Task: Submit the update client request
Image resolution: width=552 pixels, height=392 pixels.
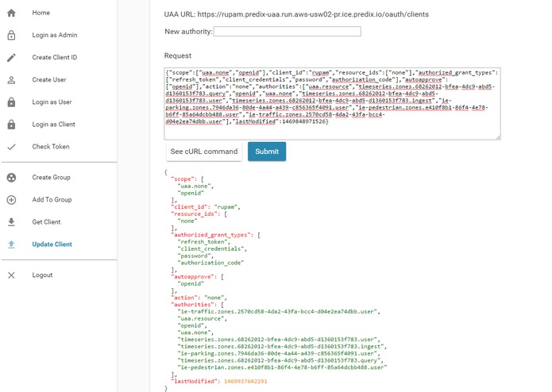Action: tap(267, 152)
